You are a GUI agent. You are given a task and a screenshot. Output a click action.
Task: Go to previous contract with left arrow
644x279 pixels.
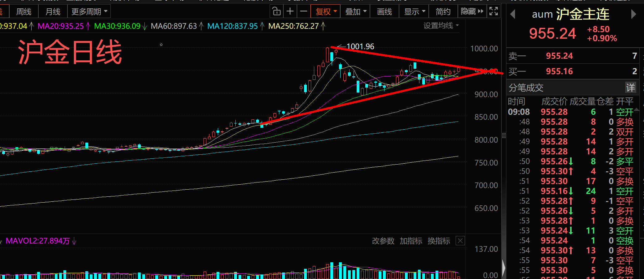513,14
